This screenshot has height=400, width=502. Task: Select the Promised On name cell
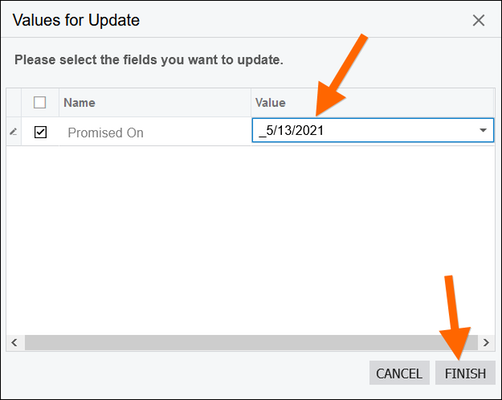pos(155,132)
